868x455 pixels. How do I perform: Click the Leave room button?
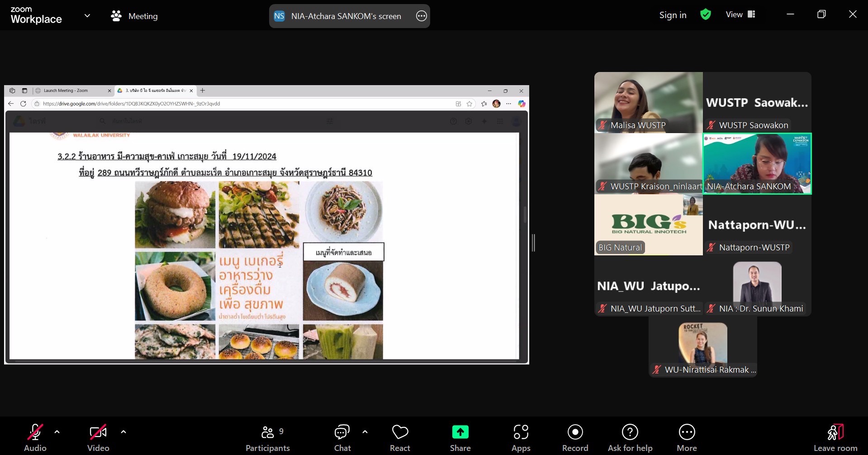click(x=835, y=438)
